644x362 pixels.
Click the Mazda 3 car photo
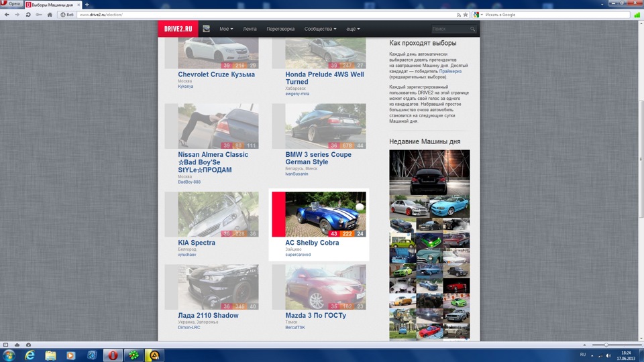coord(325,287)
